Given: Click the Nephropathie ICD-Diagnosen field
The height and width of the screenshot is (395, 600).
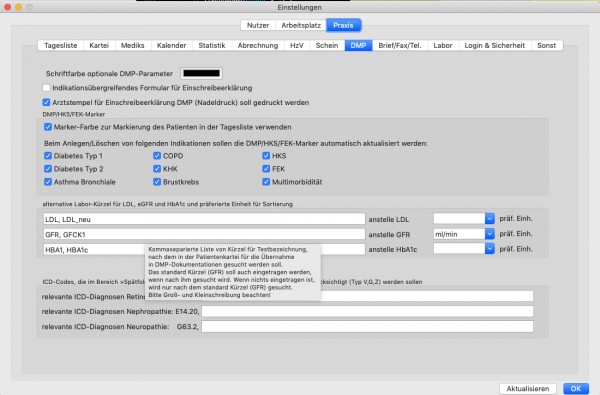Looking at the screenshot, I should click(x=367, y=311).
